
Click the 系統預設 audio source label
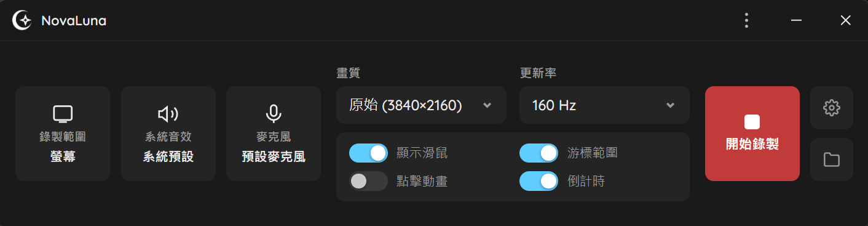[x=168, y=157]
